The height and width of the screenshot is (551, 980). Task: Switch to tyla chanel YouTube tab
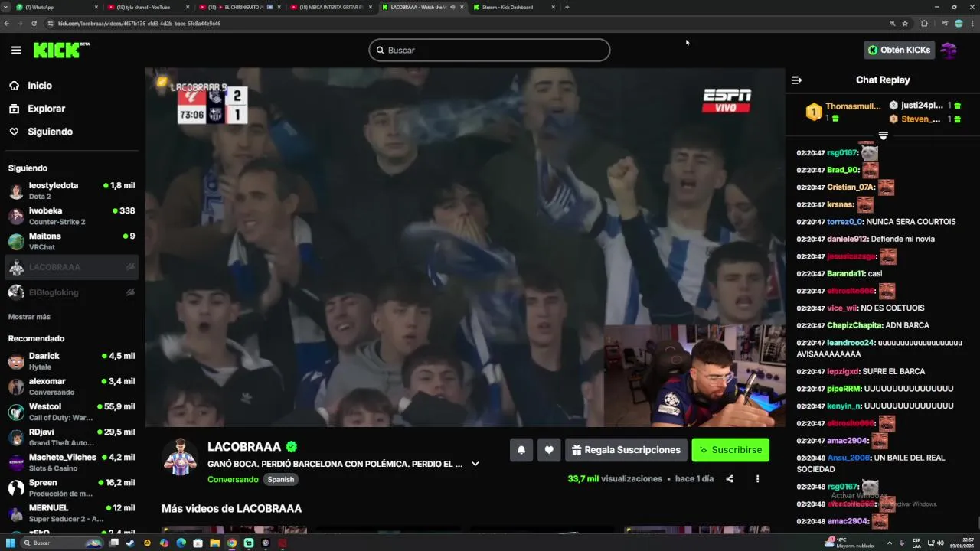tap(149, 7)
